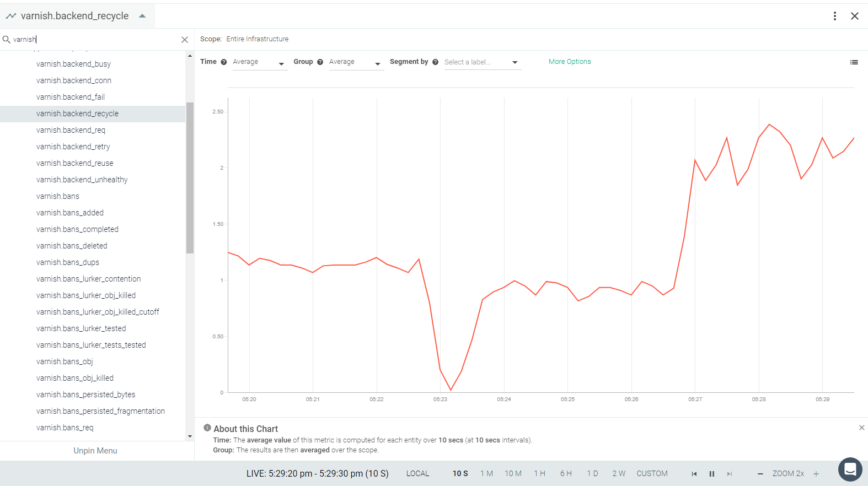
Task: Click the More Options link
Action: coord(570,62)
